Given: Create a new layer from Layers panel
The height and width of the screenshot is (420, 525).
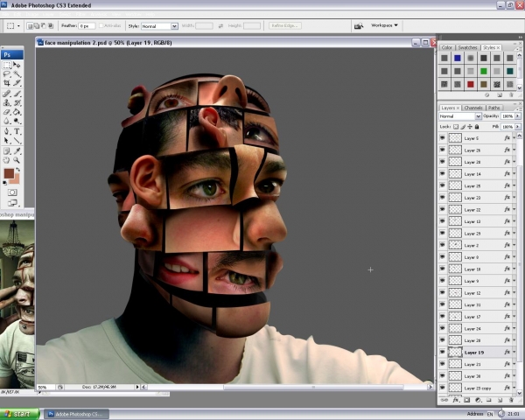Looking at the screenshot, I should point(500,400).
